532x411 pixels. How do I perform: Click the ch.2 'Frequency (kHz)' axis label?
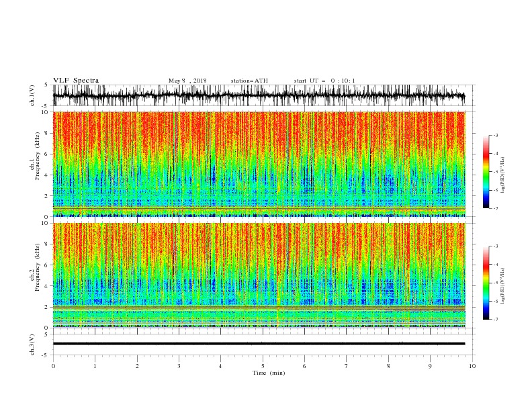tap(38, 267)
